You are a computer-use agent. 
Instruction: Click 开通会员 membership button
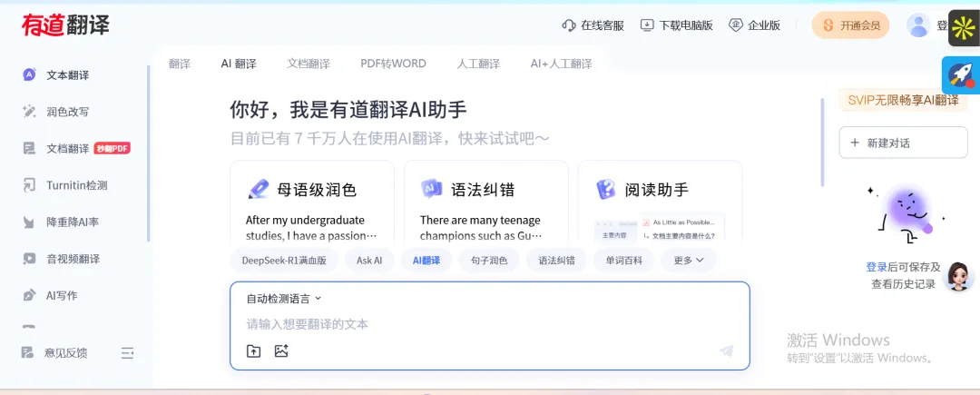tap(850, 25)
